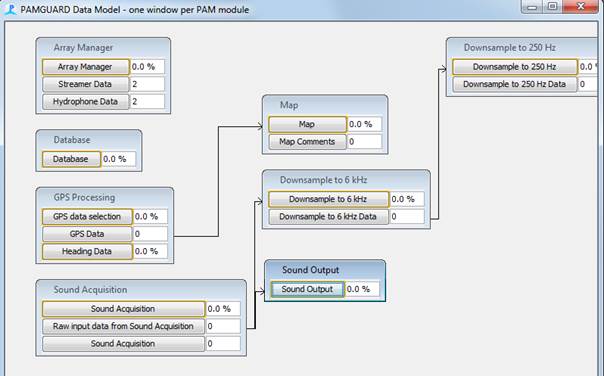Click the Streamer Data count field

pyautogui.click(x=147, y=84)
